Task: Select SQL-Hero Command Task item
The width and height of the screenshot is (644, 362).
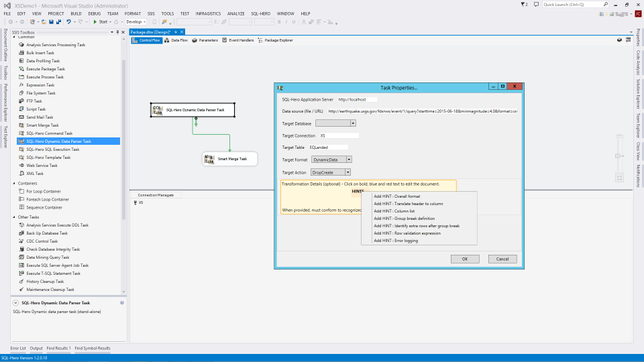Action: pos(49,133)
